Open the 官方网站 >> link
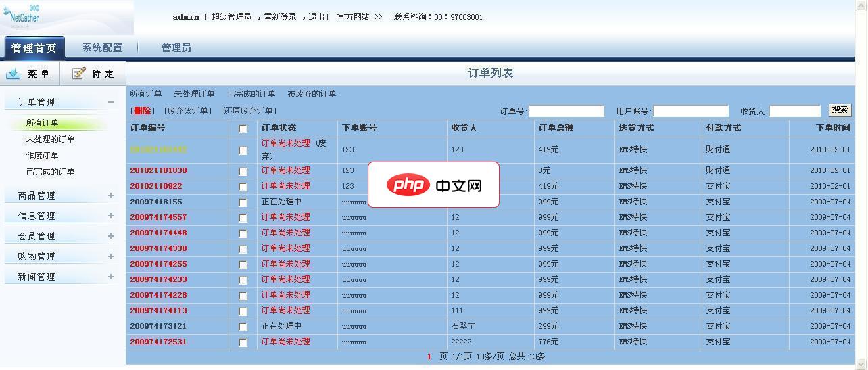This screenshot has width=868, height=370. pyautogui.click(x=360, y=17)
